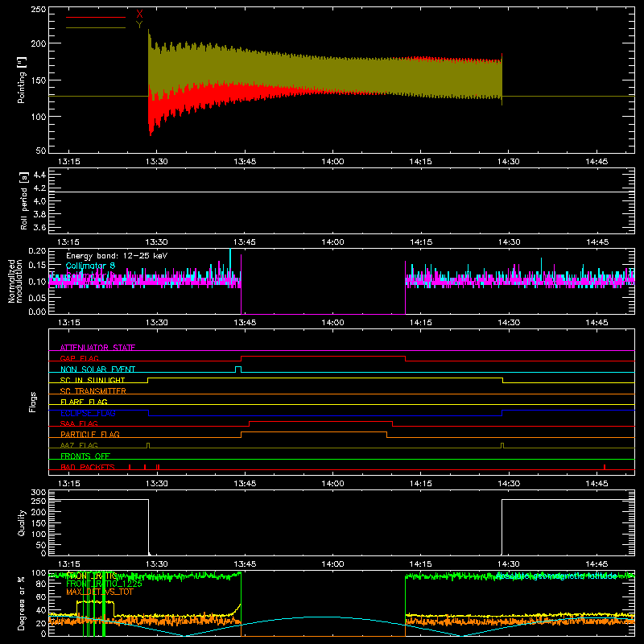Click the 'ATTENUATOR_STATE' flag label
This screenshot has width=644, height=644.
(x=97, y=348)
